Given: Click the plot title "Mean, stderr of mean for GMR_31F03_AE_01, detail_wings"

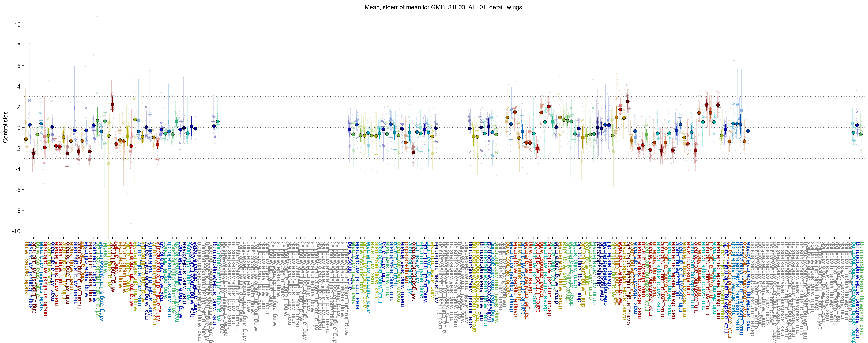Looking at the screenshot, I should tap(443, 7).
